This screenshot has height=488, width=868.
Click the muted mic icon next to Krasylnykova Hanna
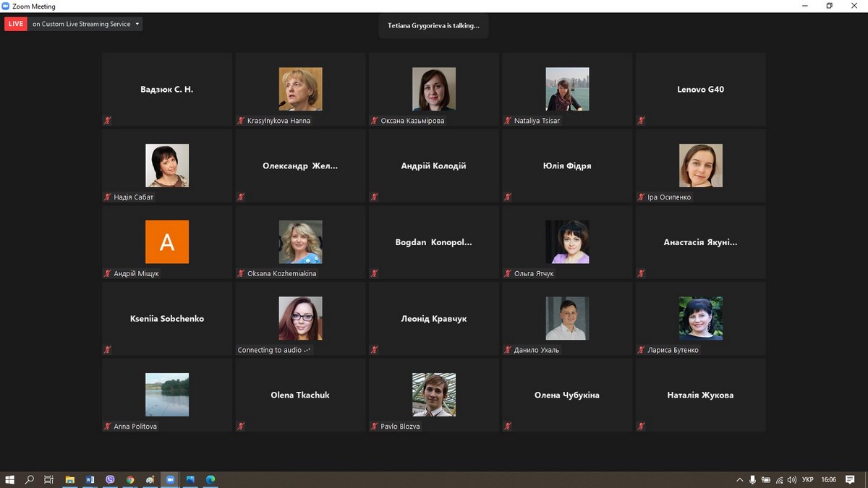pos(241,121)
